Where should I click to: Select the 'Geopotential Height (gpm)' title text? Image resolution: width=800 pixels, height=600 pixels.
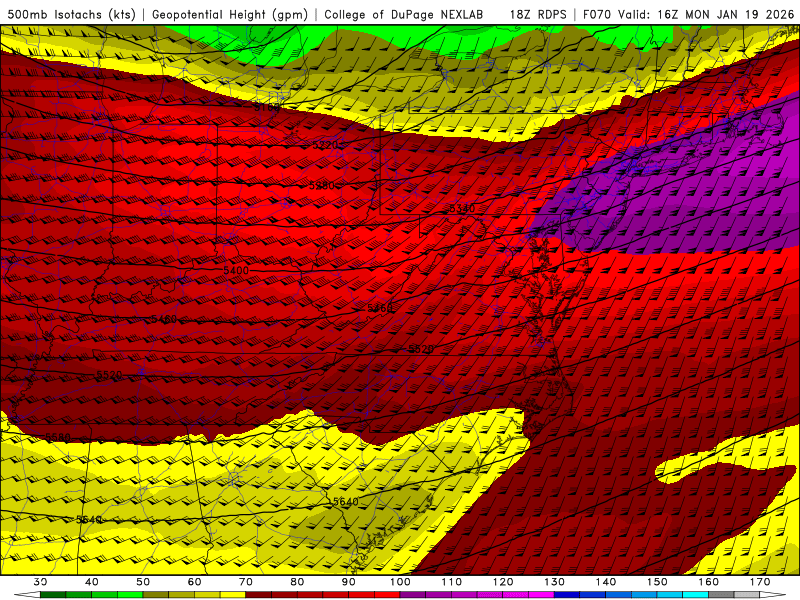pos(230,14)
